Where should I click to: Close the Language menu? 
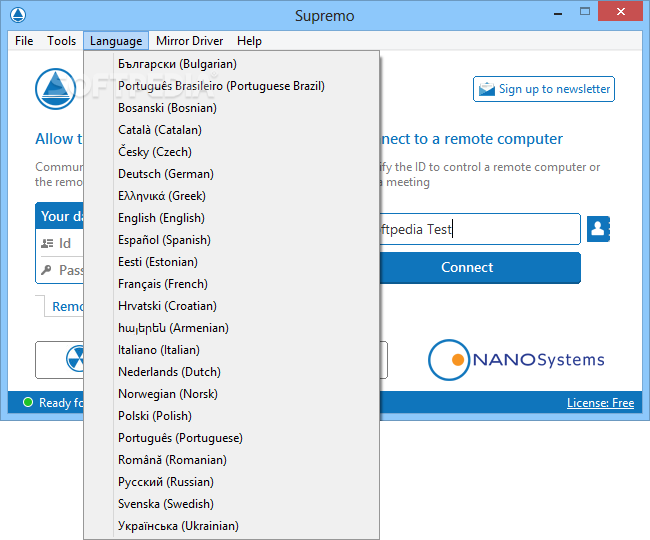[116, 41]
